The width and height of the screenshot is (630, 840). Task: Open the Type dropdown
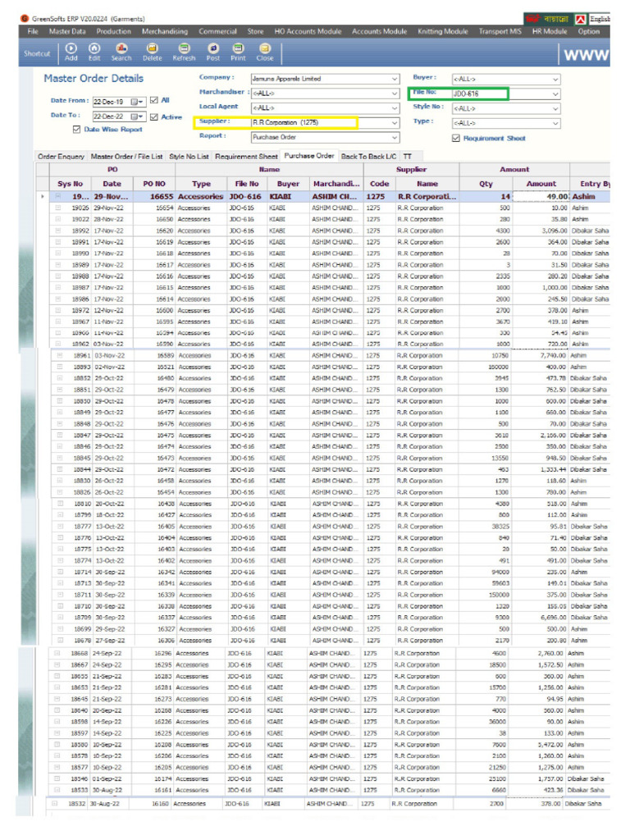pos(555,123)
